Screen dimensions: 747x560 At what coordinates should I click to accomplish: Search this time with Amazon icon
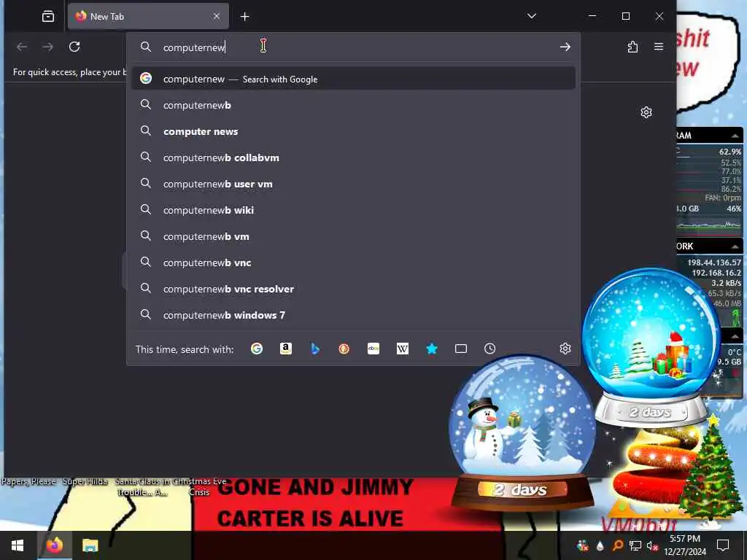(x=286, y=349)
